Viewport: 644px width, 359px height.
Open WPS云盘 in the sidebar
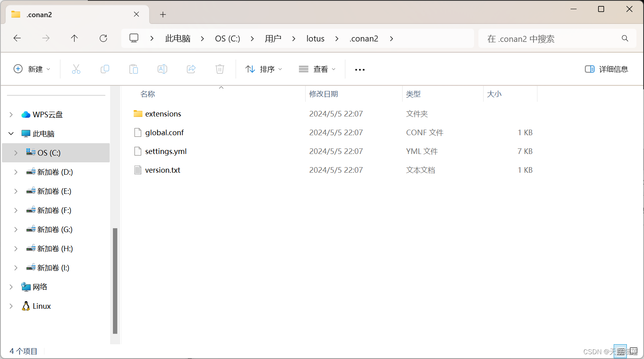click(47, 114)
